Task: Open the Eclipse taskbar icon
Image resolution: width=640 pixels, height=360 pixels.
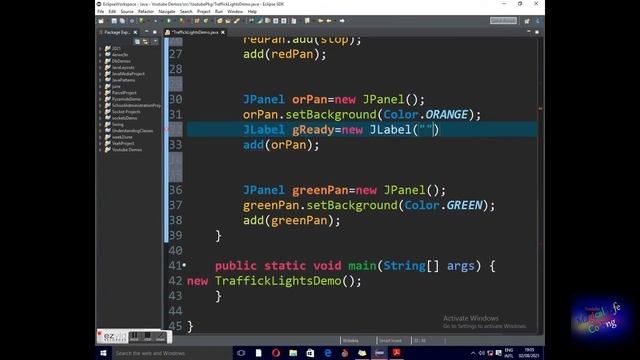Action: point(380,353)
